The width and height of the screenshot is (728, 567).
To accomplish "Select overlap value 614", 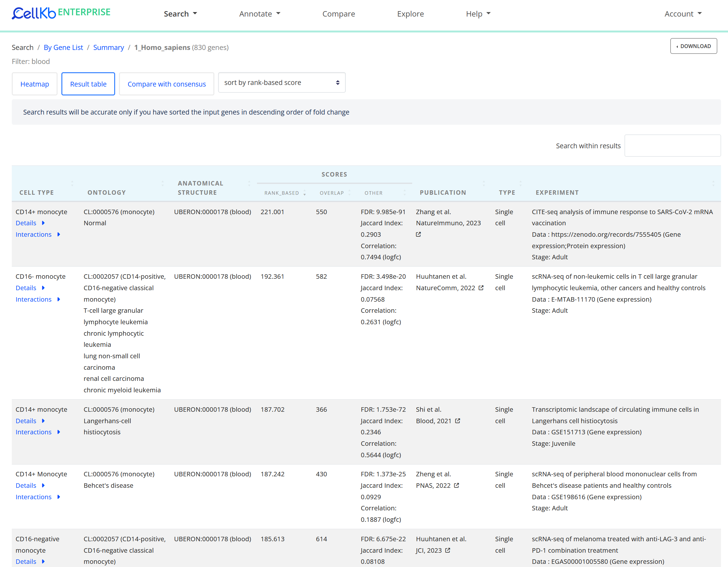I will [x=321, y=539].
